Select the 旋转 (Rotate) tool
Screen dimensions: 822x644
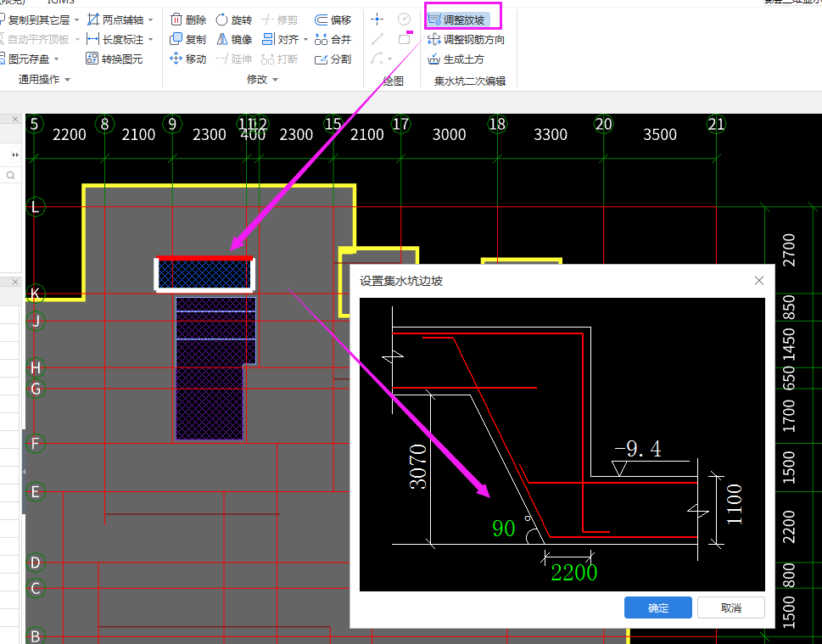tap(234, 20)
